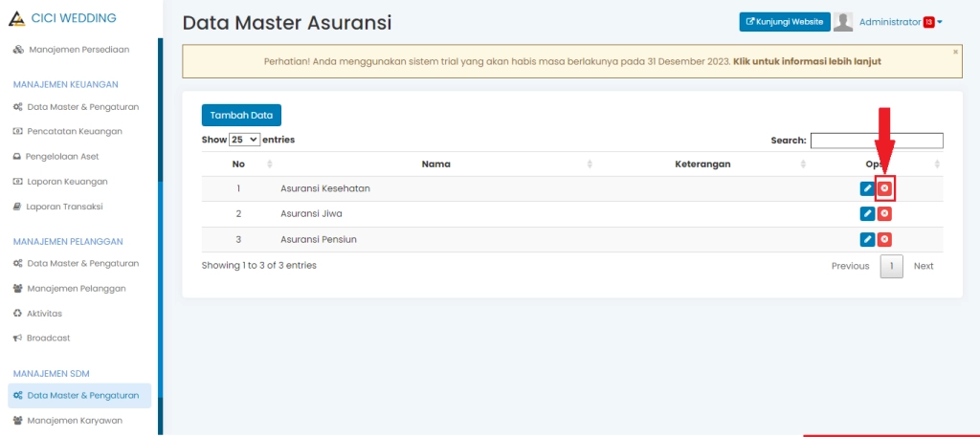Edit the Asuransi Pensiun entry

click(x=867, y=239)
